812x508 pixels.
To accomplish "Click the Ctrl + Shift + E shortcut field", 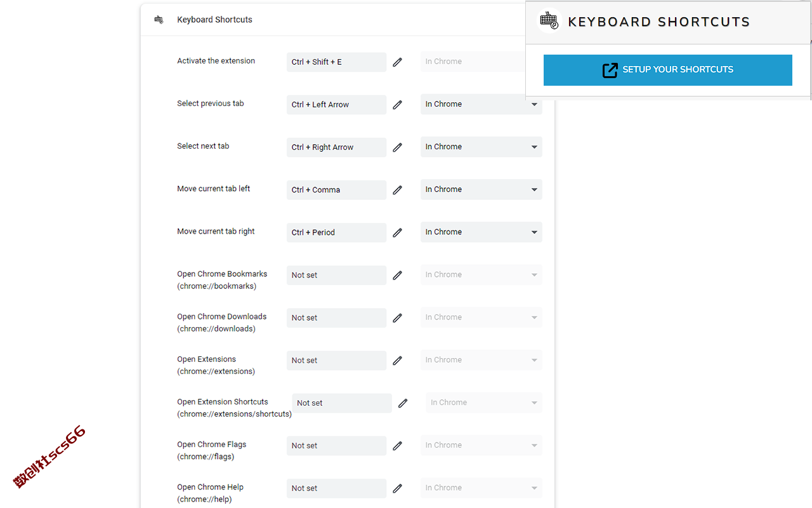I will [336, 62].
